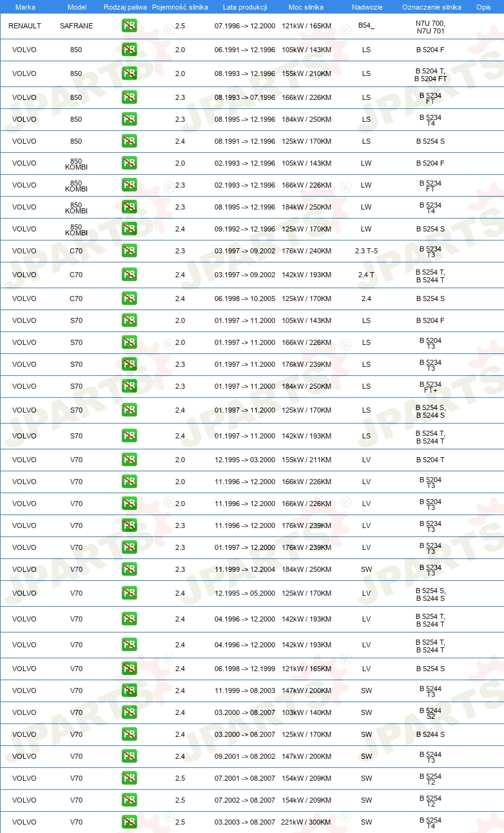504x833 pixels.
Task: Click the Nadwozie column header
Action: click(x=366, y=6)
